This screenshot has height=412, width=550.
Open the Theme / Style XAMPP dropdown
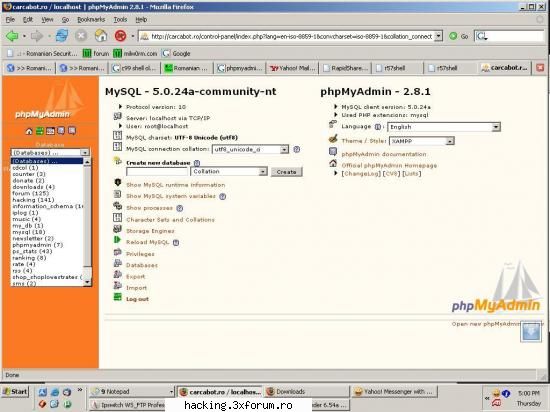pyautogui.click(x=422, y=141)
